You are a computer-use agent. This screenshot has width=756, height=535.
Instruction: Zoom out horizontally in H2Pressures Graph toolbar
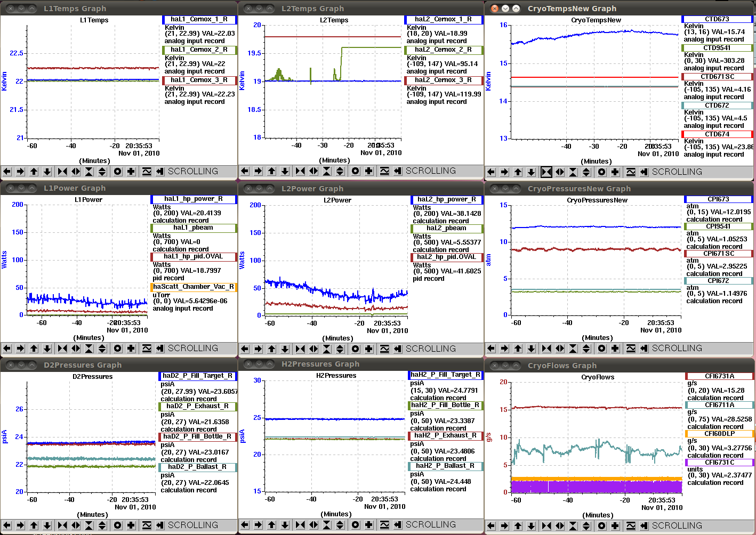coord(313,525)
